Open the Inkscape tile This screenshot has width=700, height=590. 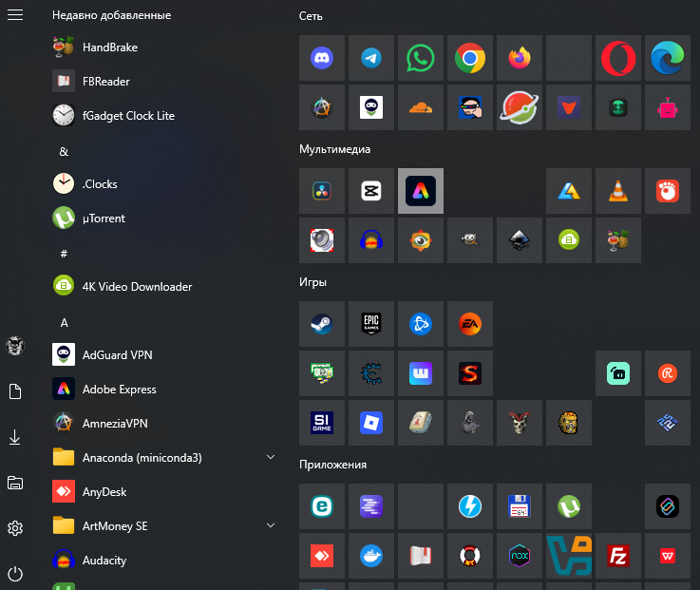point(520,240)
